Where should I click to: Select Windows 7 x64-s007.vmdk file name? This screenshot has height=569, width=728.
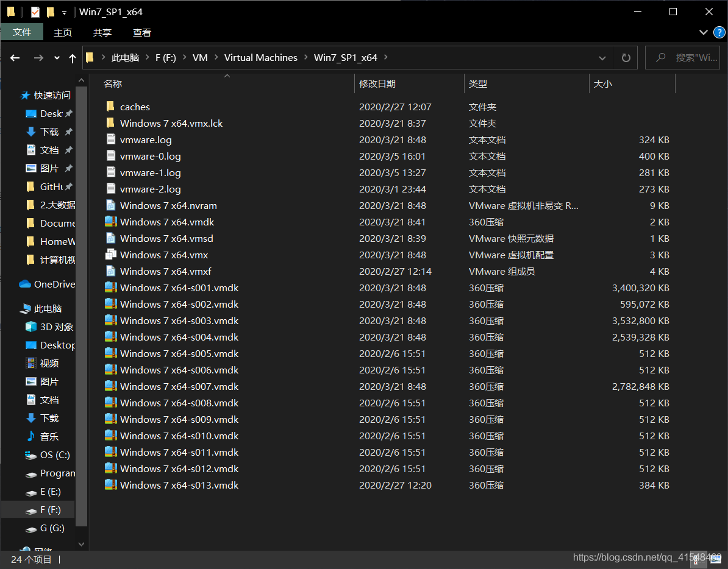coord(179,386)
